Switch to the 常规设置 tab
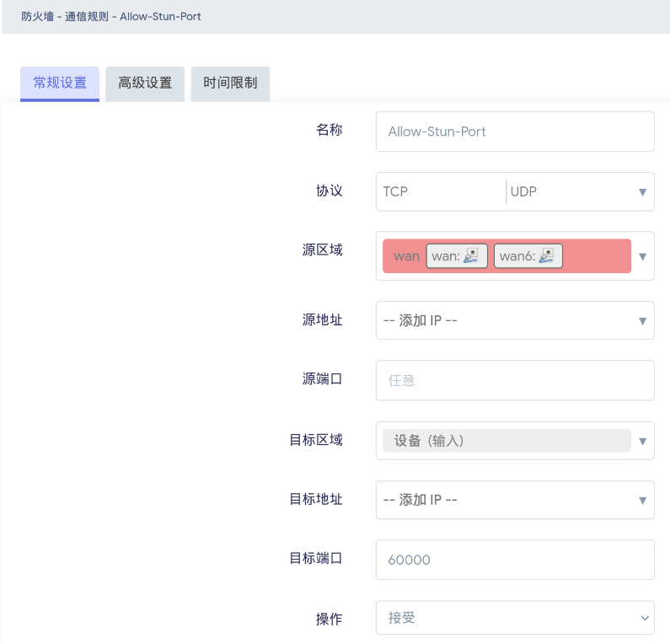 (x=60, y=83)
